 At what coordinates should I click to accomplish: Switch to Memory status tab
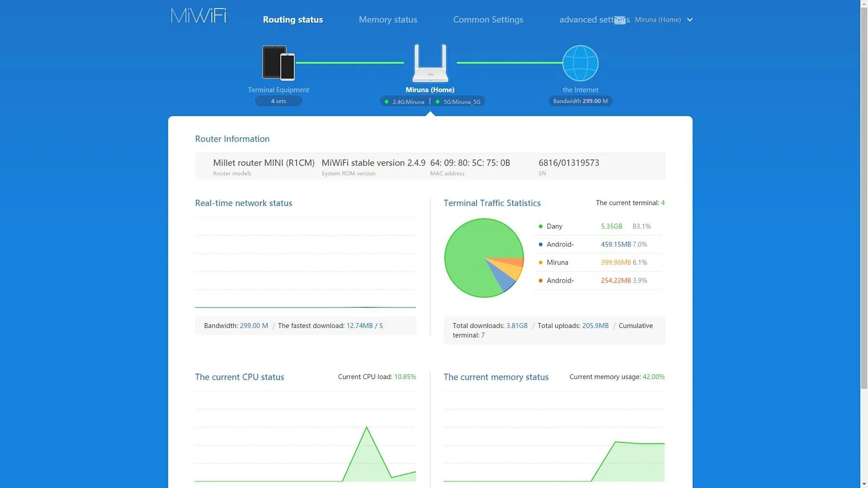[x=388, y=20]
